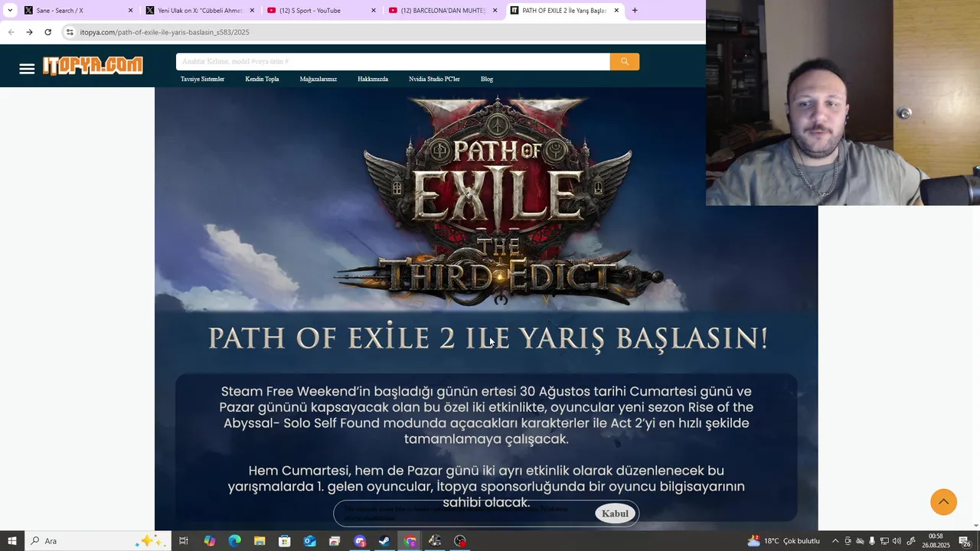Open the clock showing 00:58
This screenshot has width=980, height=551.
936,541
